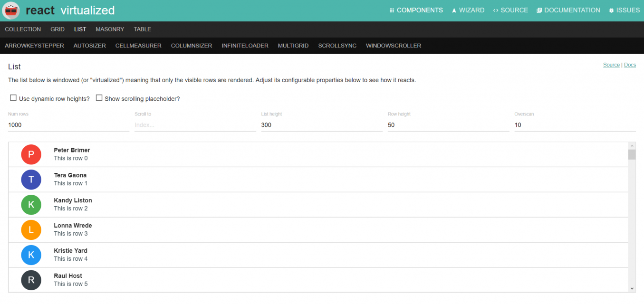Image resolution: width=644 pixels, height=304 pixels.
Task: Open the MASONRY component tab
Action: tap(110, 29)
